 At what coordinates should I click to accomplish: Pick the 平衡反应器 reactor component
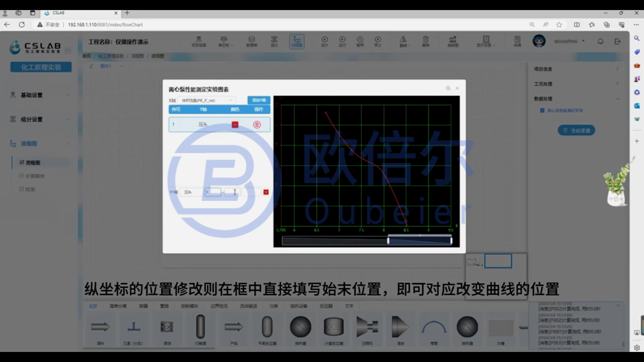267,330
